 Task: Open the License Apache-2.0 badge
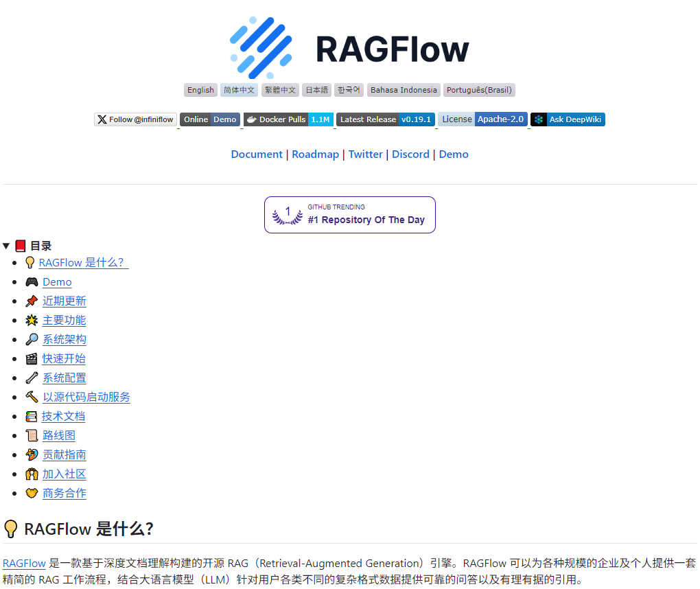483,119
